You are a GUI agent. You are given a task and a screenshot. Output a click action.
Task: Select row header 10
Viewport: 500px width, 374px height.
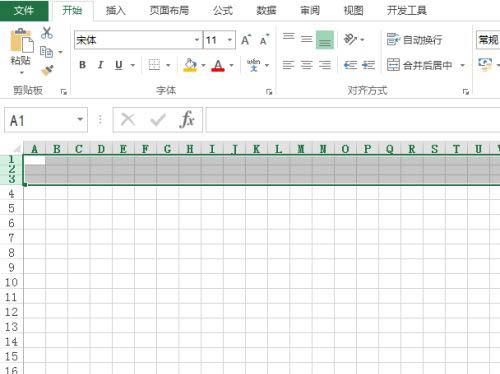click(11, 282)
